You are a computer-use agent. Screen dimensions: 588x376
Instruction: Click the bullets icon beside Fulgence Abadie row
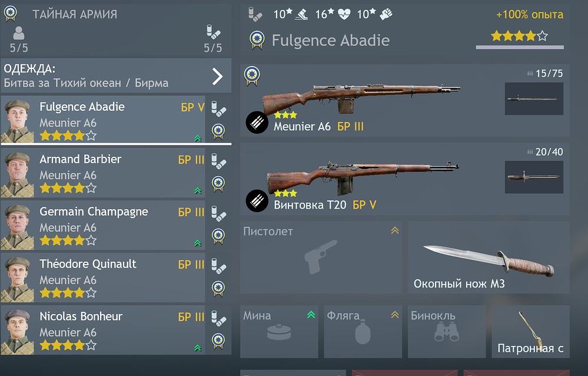pos(218,108)
